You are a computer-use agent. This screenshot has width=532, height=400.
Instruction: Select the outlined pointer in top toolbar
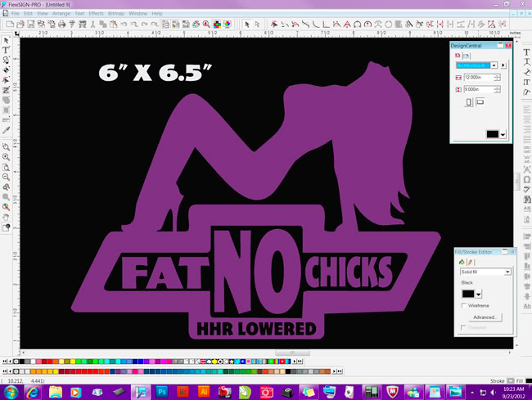[x=257, y=24]
